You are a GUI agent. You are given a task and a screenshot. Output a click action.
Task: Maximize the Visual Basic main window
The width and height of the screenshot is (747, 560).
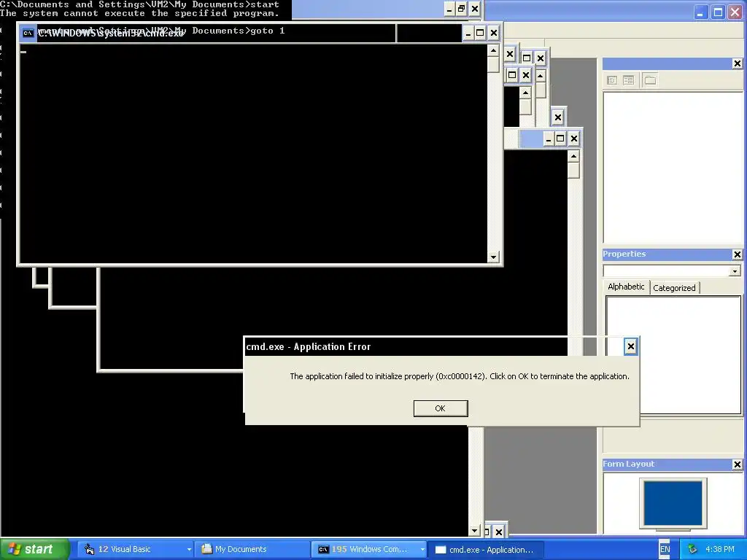click(718, 12)
